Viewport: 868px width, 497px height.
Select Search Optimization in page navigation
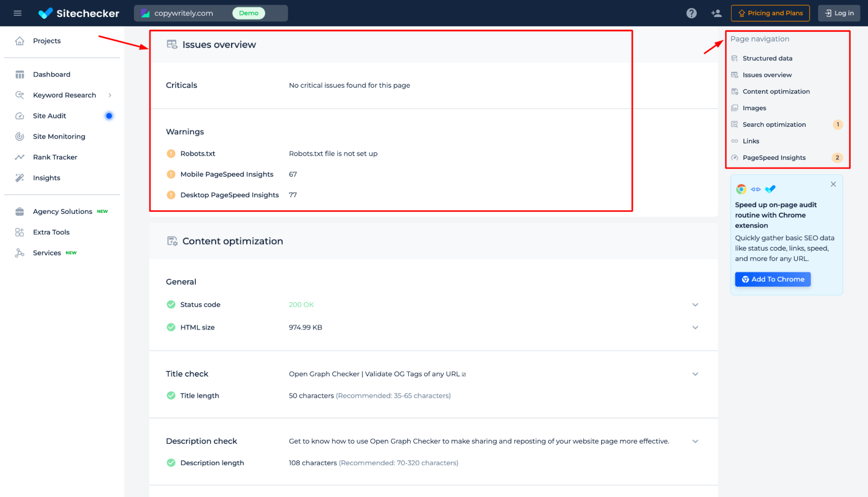774,124
